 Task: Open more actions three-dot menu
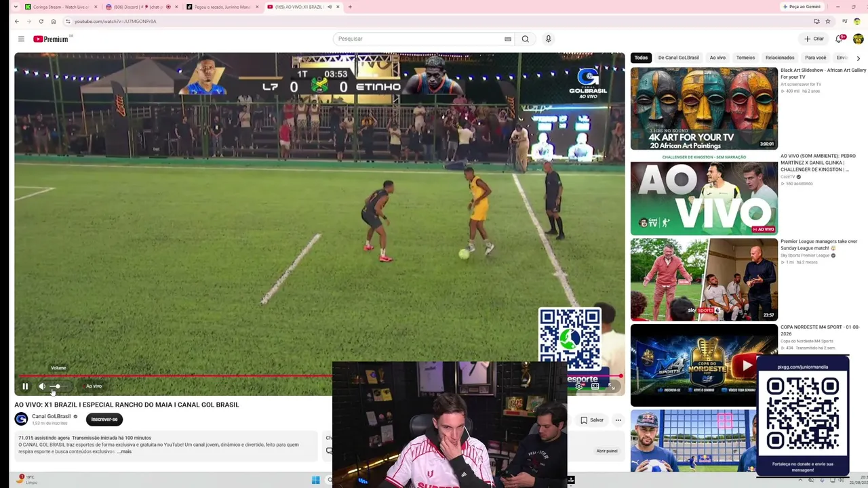pyautogui.click(x=618, y=420)
